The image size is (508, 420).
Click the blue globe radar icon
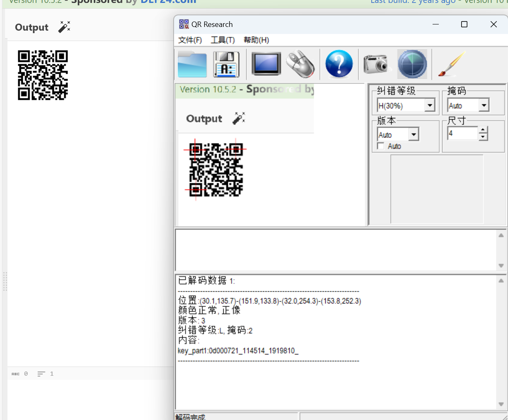click(412, 64)
